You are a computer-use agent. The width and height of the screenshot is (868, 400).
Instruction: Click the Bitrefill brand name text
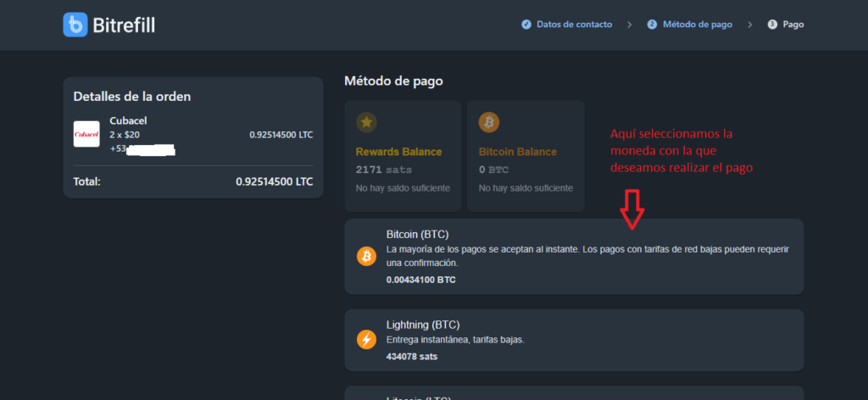[124, 25]
